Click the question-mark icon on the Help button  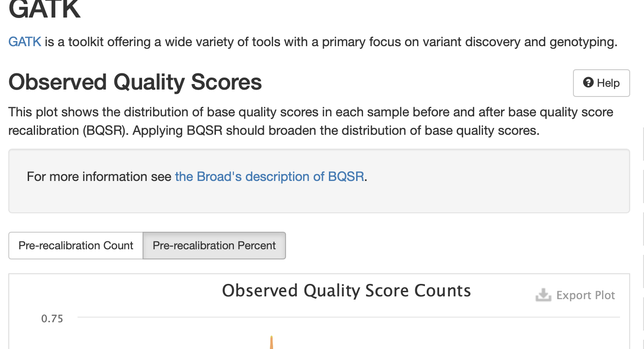tap(588, 83)
